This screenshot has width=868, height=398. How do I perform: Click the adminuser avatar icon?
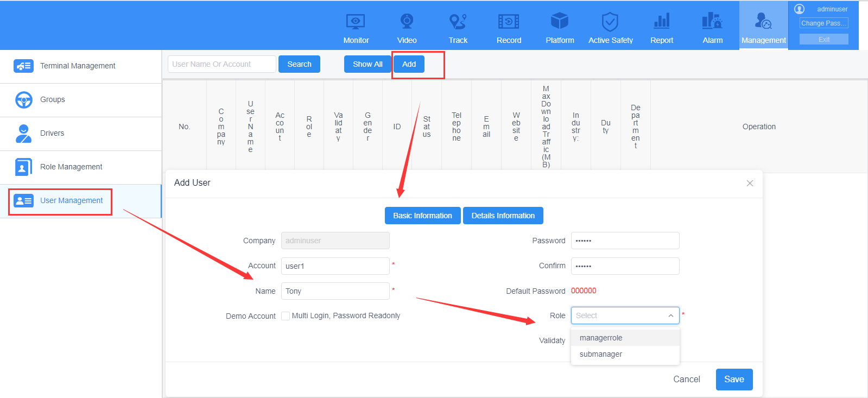(x=799, y=9)
